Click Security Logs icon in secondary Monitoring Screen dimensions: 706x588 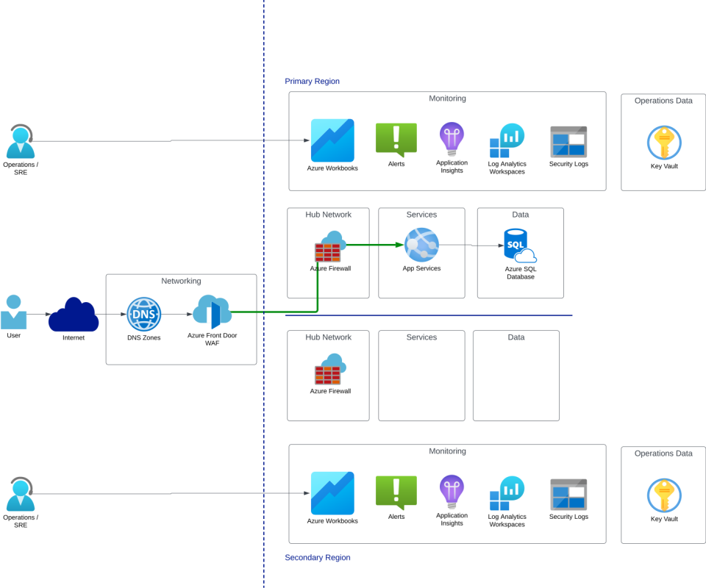click(x=568, y=495)
